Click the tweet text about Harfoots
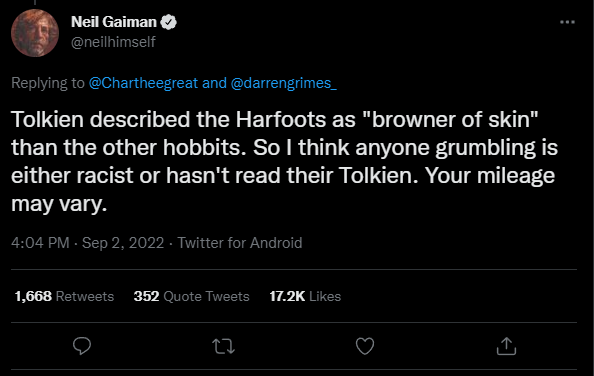Viewport: 594px width, 376px height. tap(284, 162)
